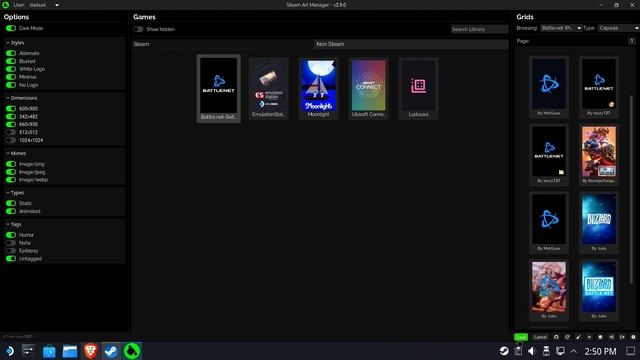Toggle the image/png mime filter
This screenshot has width=640, height=360.
pos(11,164)
